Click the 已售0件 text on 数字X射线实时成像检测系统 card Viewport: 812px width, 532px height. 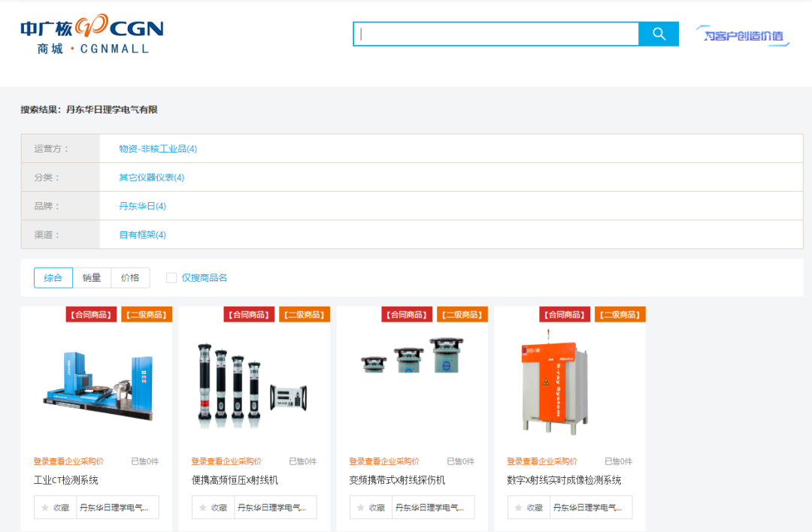point(619,461)
